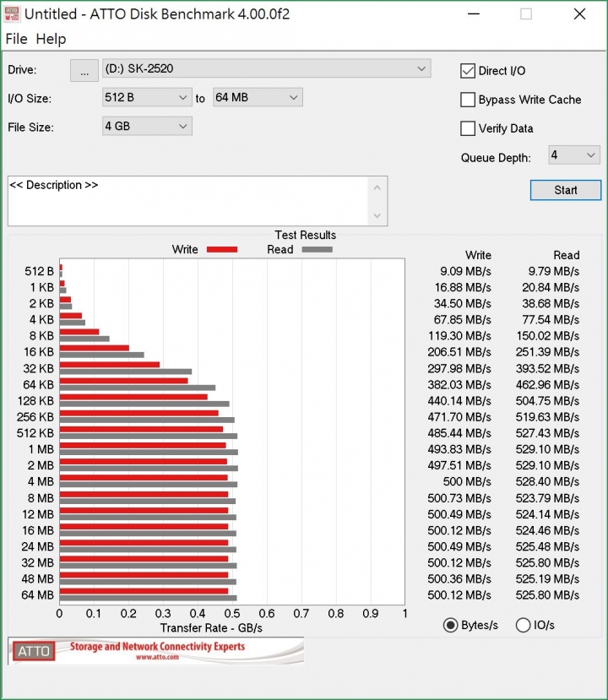
Task: Open the Help menu
Action: tap(51, 39)
